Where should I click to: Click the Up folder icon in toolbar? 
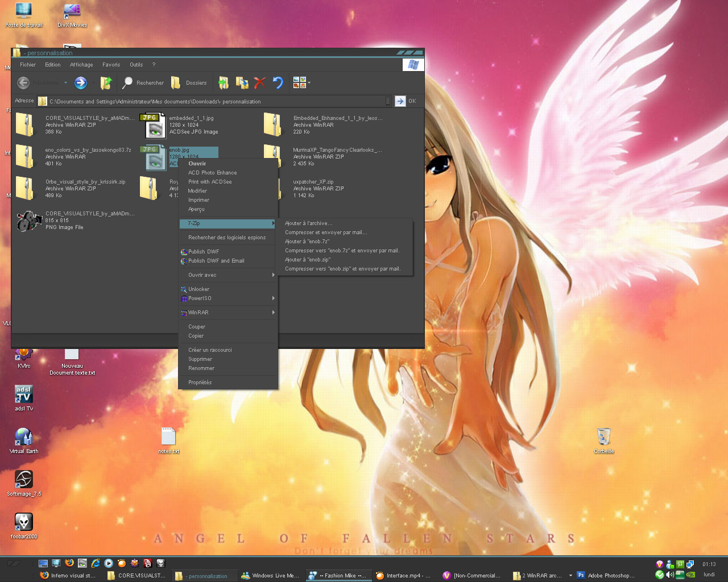(106, 83)
